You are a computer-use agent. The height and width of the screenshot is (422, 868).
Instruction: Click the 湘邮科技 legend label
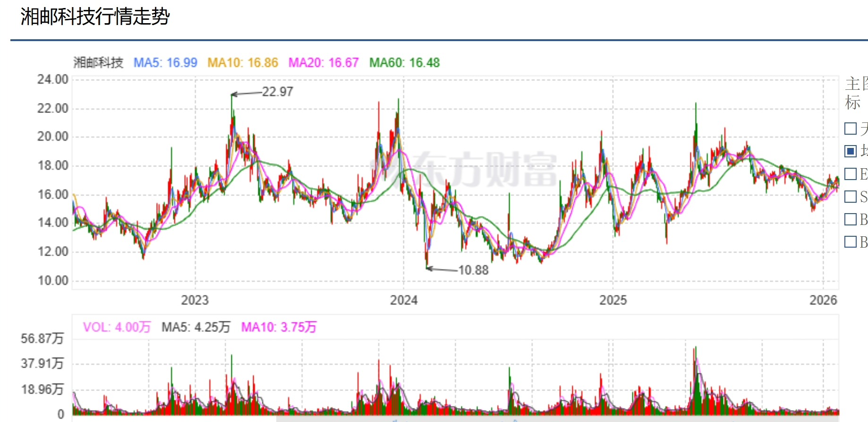(98, 62)
